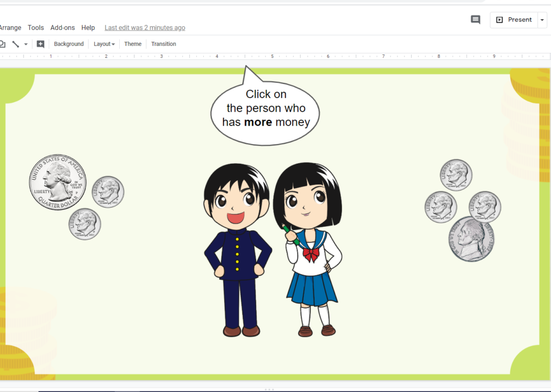Open the Help menu
The height and width of the screenshot is (392, 551).
tap(88, 27)
